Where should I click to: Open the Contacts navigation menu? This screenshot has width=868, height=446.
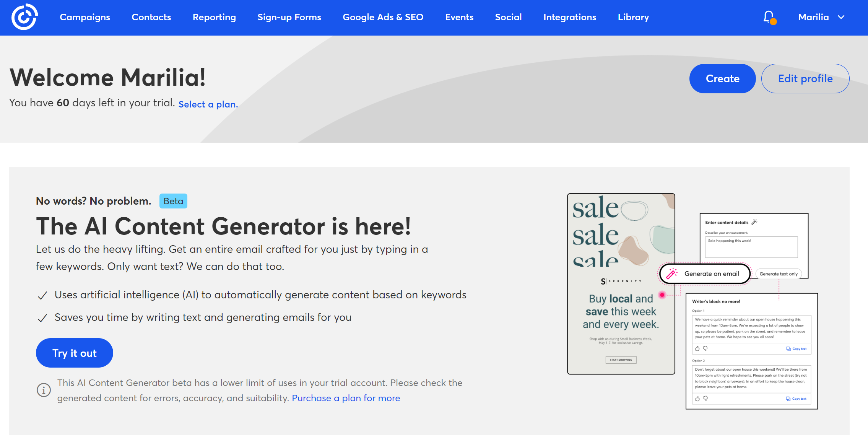click(151, 17)
